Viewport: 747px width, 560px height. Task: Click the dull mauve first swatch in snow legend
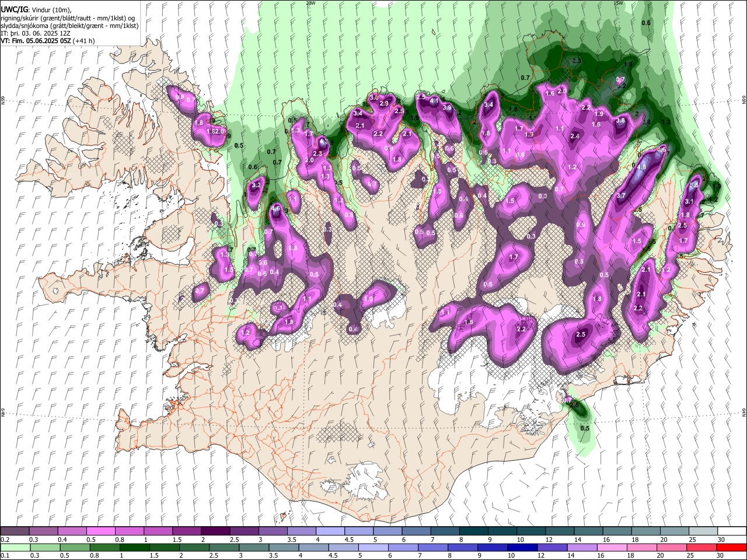point(15,531)
